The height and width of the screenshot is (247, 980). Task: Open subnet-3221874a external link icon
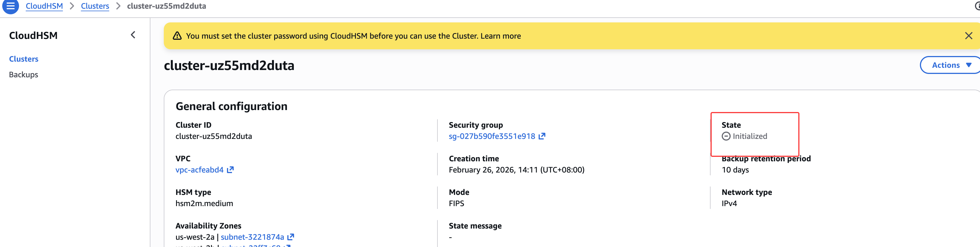[x=291, y=237]
